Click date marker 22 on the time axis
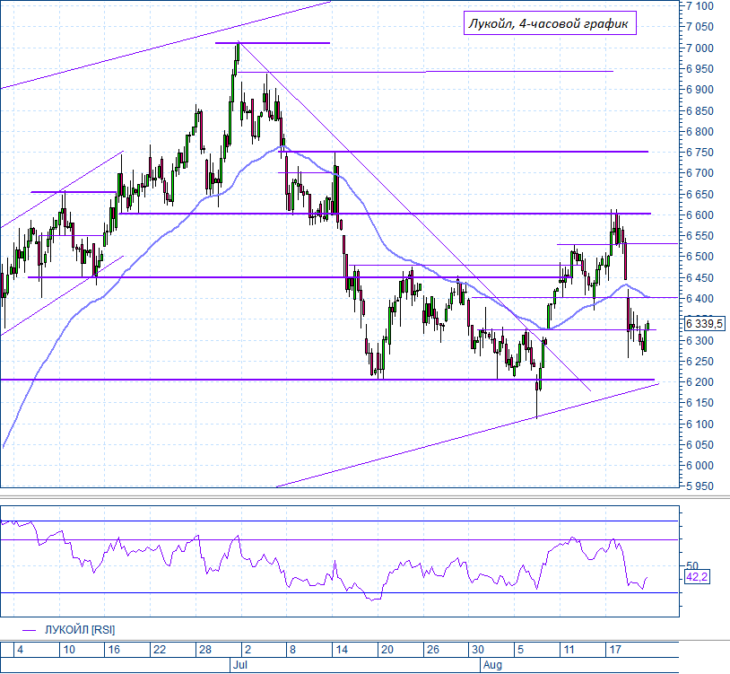Screen dimensions: 730x674 pos(160,649)
